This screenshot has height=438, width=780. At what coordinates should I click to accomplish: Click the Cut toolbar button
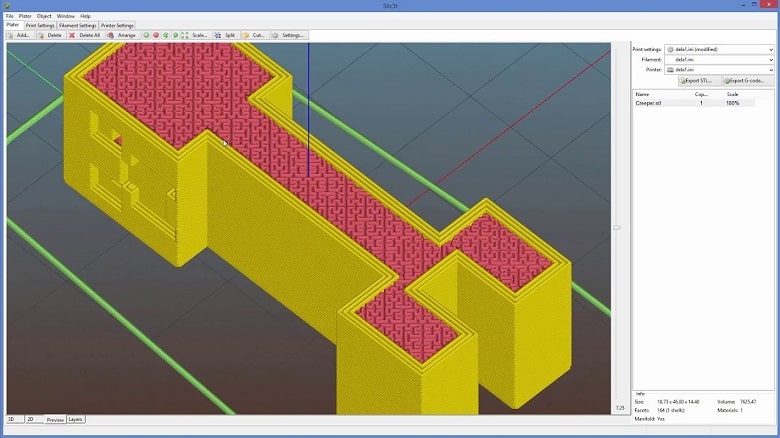254,35
